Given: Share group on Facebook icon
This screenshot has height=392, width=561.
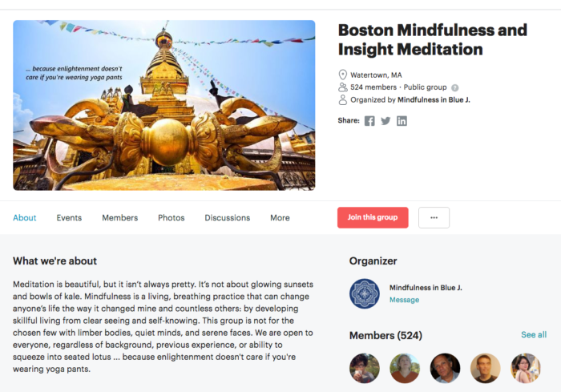Looking at the screenshot, I should 369,121.
